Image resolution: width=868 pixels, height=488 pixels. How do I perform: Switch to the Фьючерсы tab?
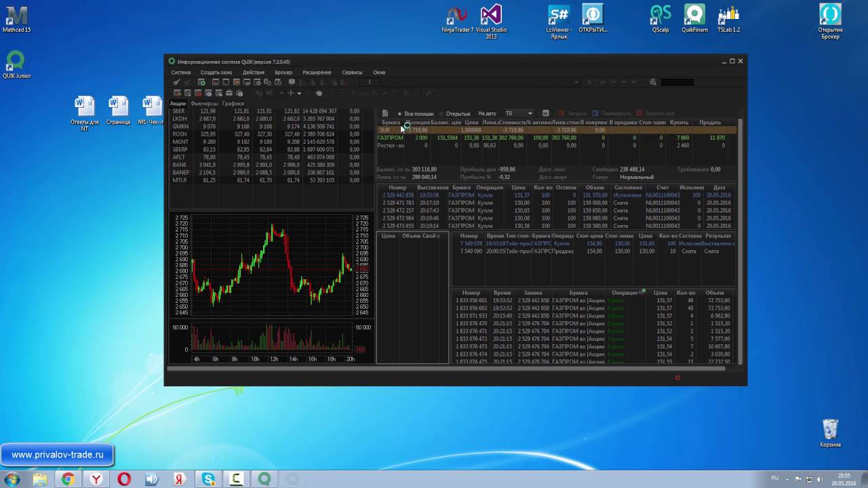coord(204,104)
